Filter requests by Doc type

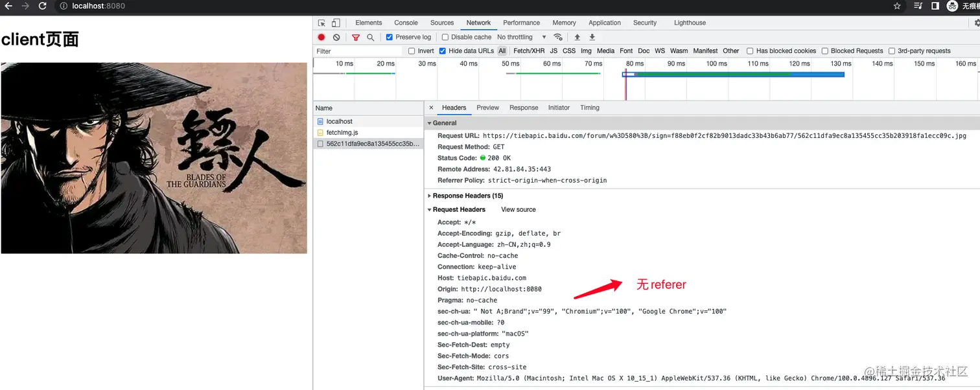tap(644, 51)
